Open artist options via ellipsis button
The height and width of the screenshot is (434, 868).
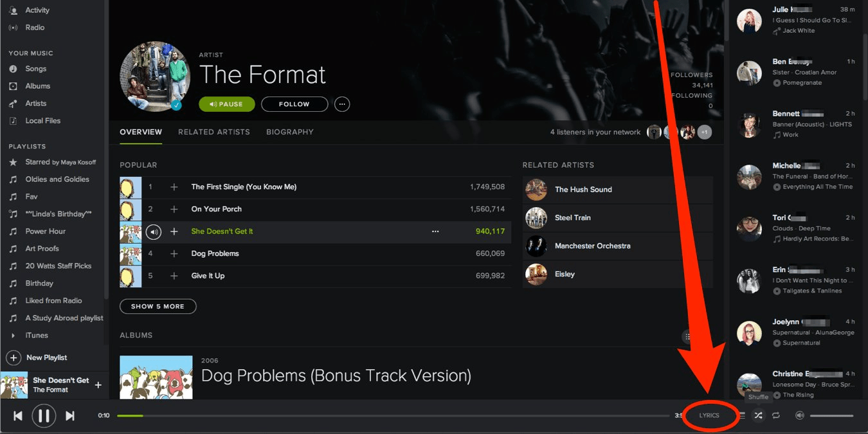(x=341, y=104)
